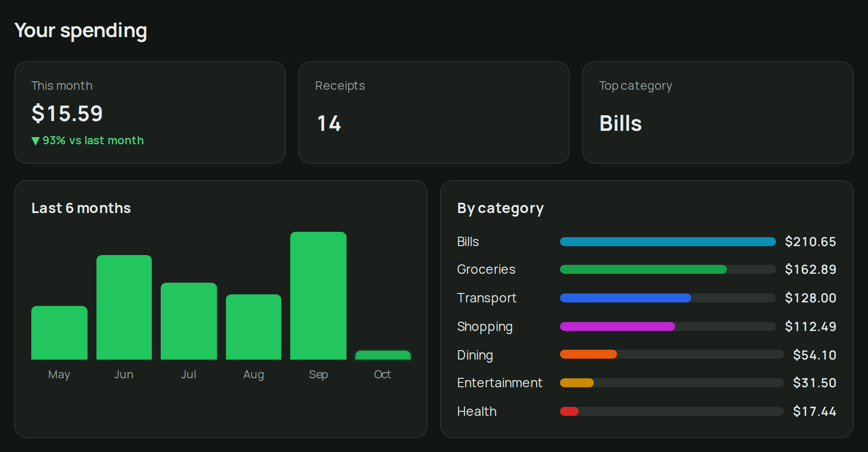
Task: Click the "Your spending" heading
Action: (81, 31)
